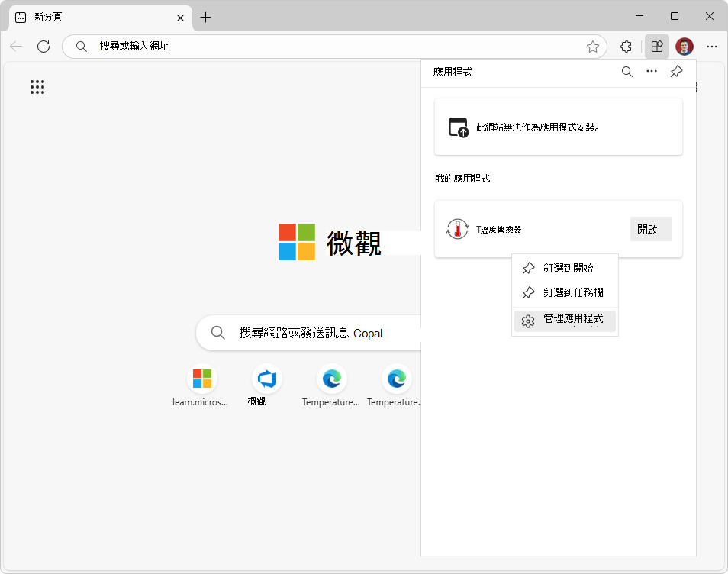Open the profile avatar icon
This screenshot has height=574, width=728.
[x=685, y=47]
